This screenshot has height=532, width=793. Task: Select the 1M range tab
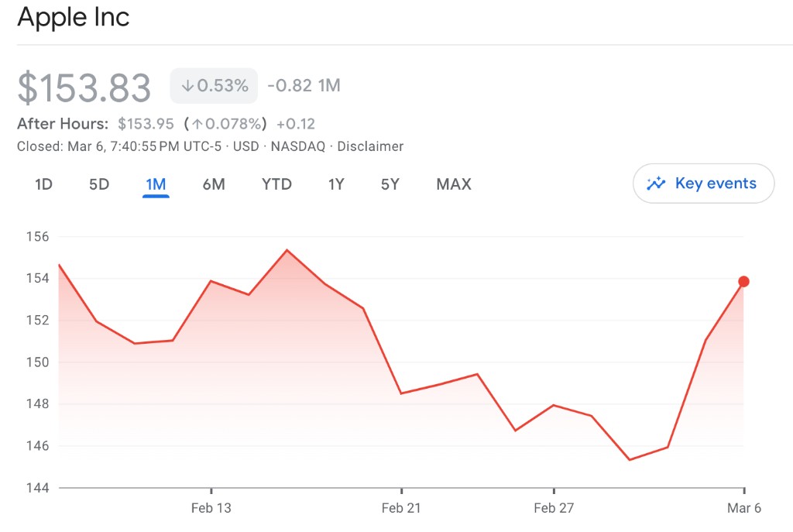tap(156, 184)
